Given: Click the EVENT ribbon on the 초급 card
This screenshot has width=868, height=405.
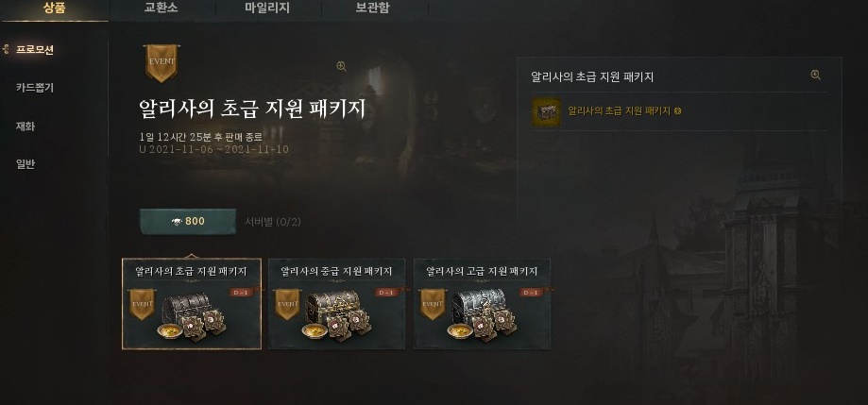Looking at the screenshot, I should pyautogui.click(x=142, y=304).
